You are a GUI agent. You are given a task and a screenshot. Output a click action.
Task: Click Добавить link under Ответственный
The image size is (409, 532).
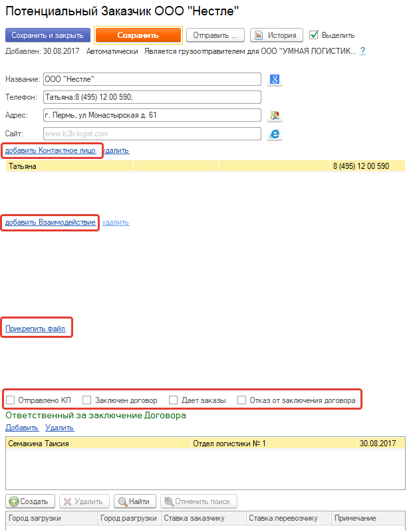(22, 428)
